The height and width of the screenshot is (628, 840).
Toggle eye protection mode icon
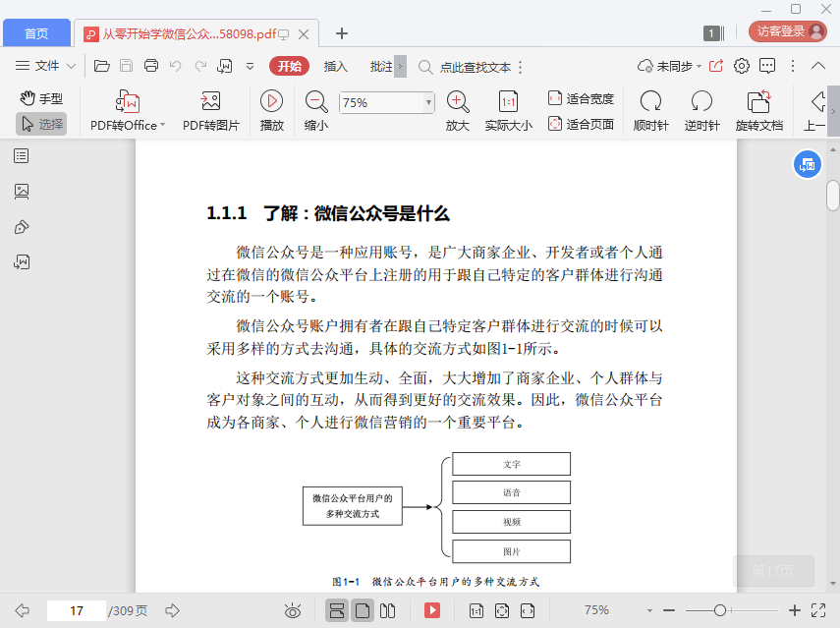[x=293, y=610]
